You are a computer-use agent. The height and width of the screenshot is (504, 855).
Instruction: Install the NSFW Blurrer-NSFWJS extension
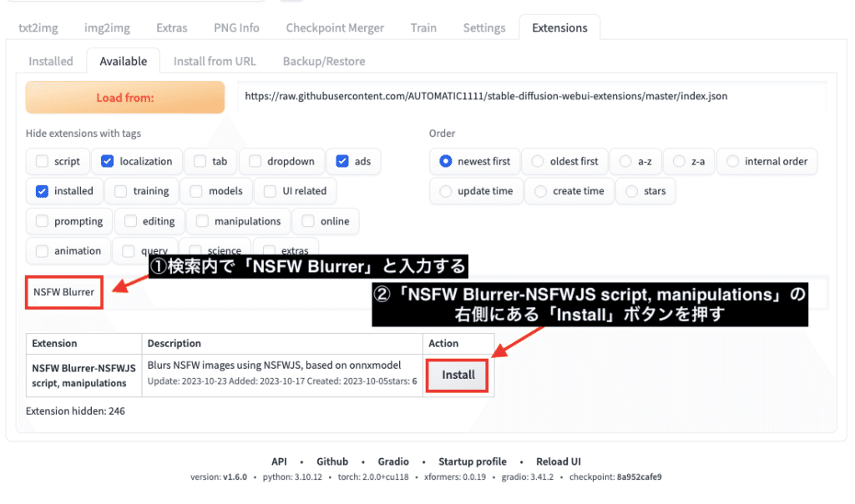[x=457, y=375]
